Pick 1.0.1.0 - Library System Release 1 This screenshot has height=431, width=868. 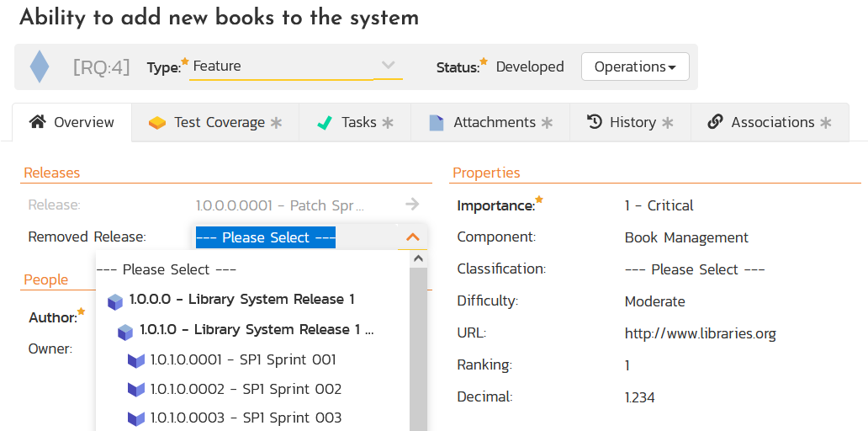(x=256, y=330)
